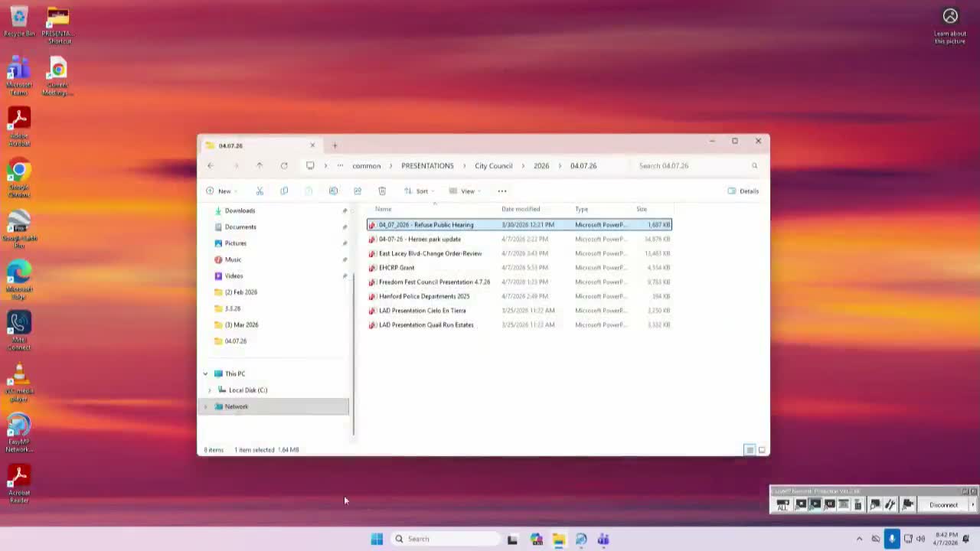The width and height of the screenshot is (980, 551).
Task: Click the microphone icon in system tray
Action: coord(891,539)
